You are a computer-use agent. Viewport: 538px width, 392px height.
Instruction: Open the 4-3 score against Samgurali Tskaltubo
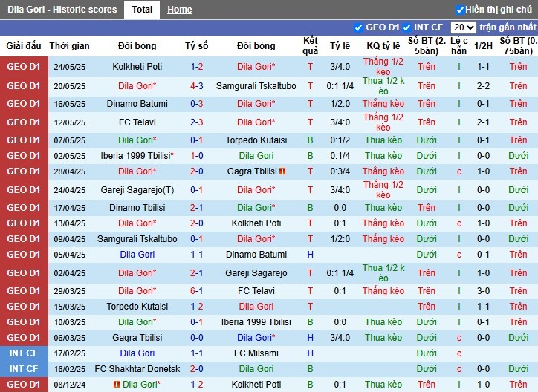(197, 85)
